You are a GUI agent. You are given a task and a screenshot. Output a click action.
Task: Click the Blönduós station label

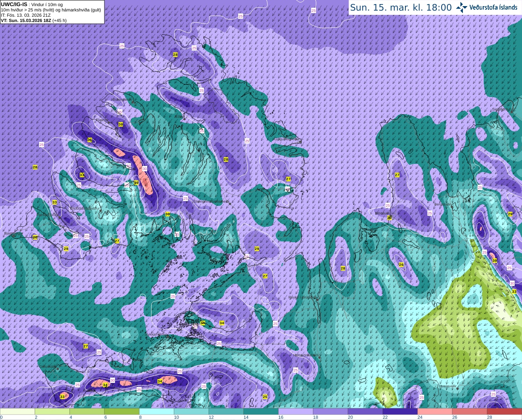point(382,213)
